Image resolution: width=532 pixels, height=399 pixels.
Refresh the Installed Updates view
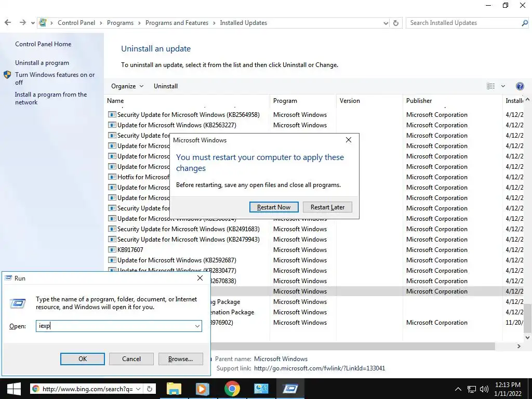click(395, 23)
